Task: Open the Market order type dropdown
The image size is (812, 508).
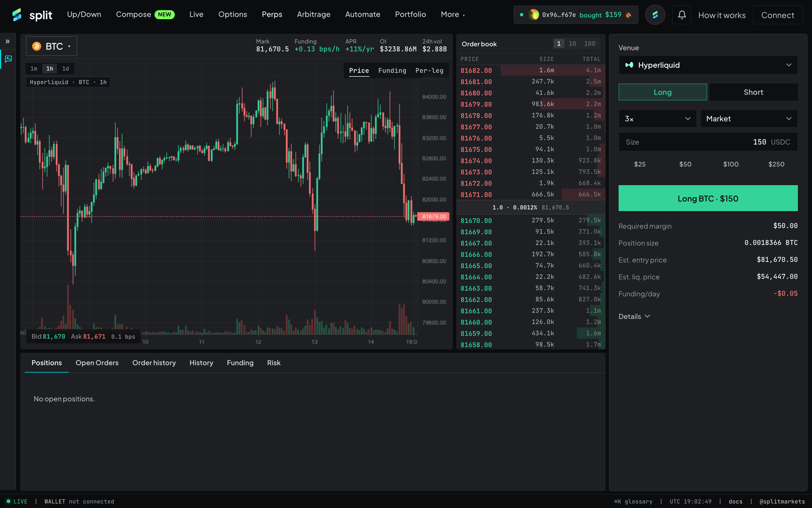Action: click(749, 119)
